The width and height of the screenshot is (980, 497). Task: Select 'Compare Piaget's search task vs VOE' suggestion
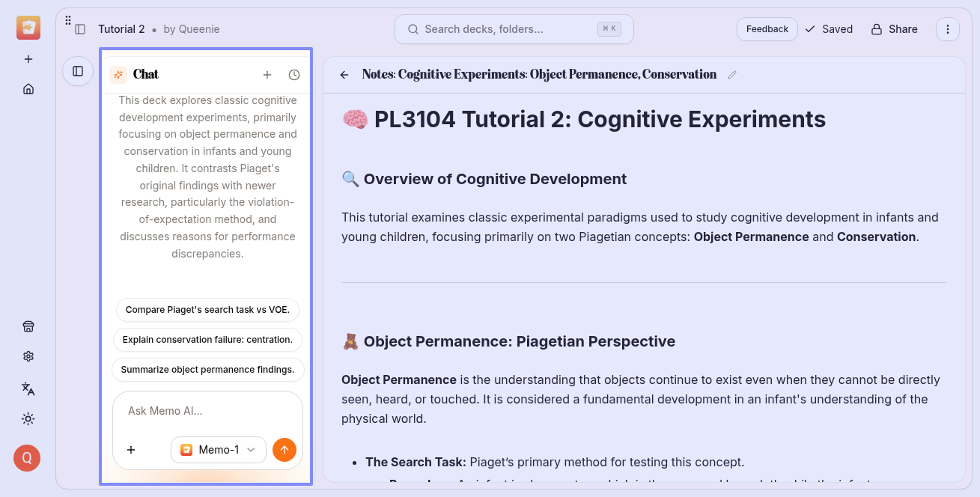coord(207,310)
